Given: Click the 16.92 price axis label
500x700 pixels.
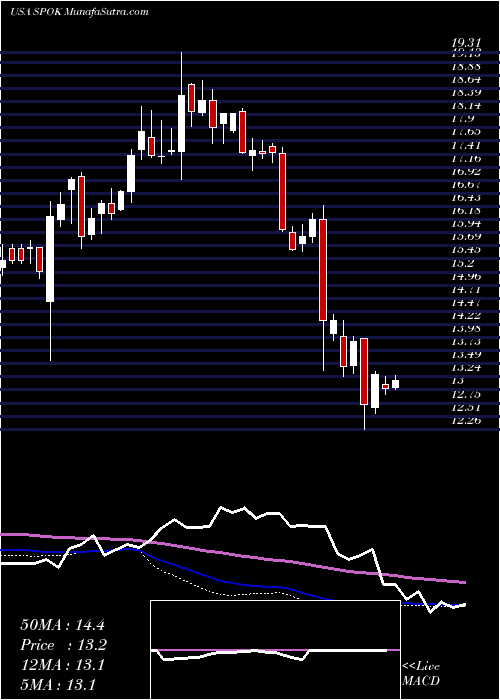Looking at the screenshot, I should point(466,171).
